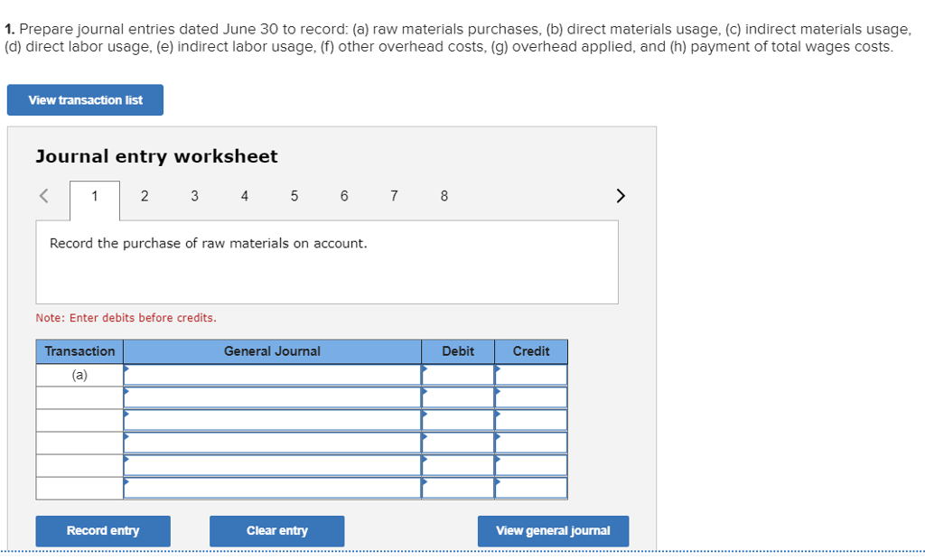Open General Journal account dropdown in second row
925x560 pixels.
pyautogui.click(x=272, y=397)
